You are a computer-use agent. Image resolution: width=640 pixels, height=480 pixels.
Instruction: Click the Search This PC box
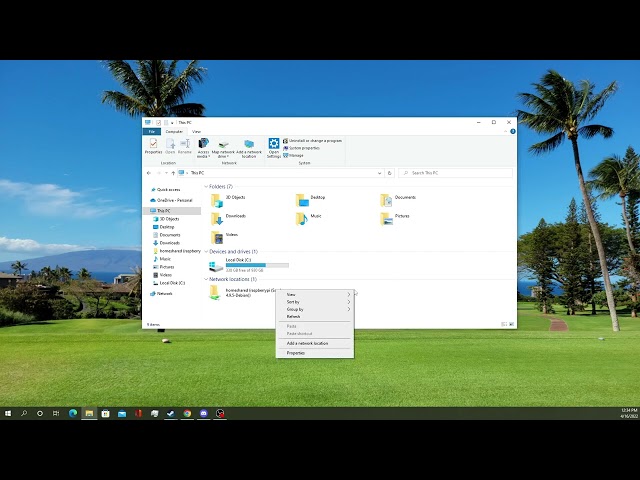tap(455, 173)
